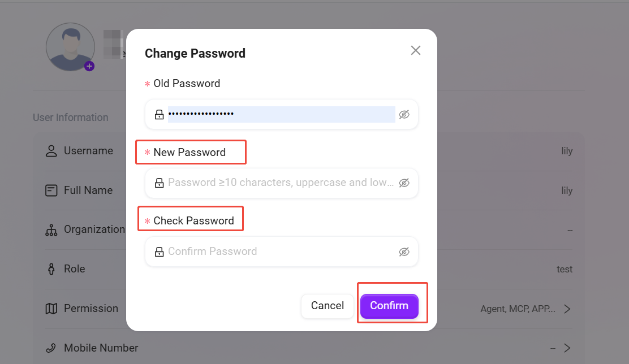This screenshot has width=629, height=364.
Task: Focus the New Password input field
Action: 281,183
